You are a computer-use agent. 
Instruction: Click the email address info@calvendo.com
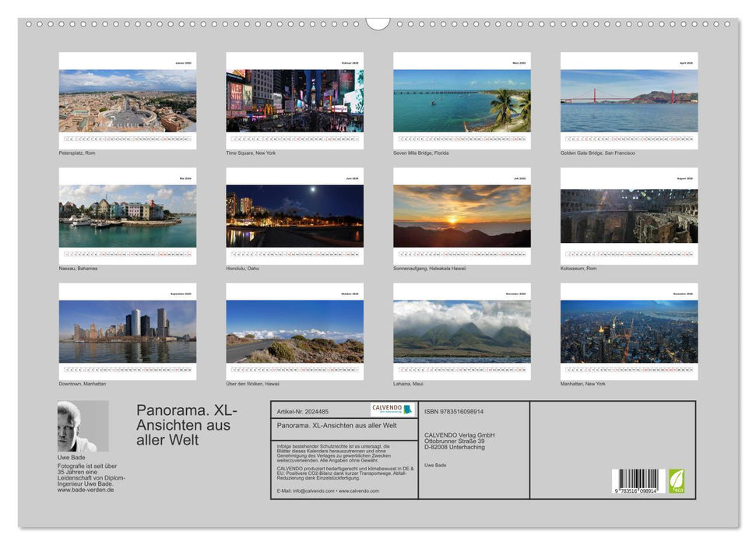click(313, 491)
